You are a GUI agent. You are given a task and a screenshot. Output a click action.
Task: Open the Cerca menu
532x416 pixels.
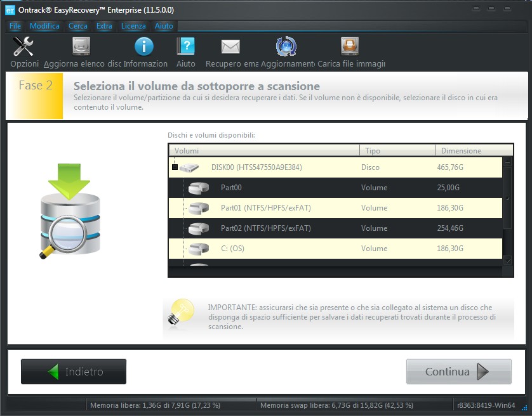pyautogui.click(x=77, y=26)
